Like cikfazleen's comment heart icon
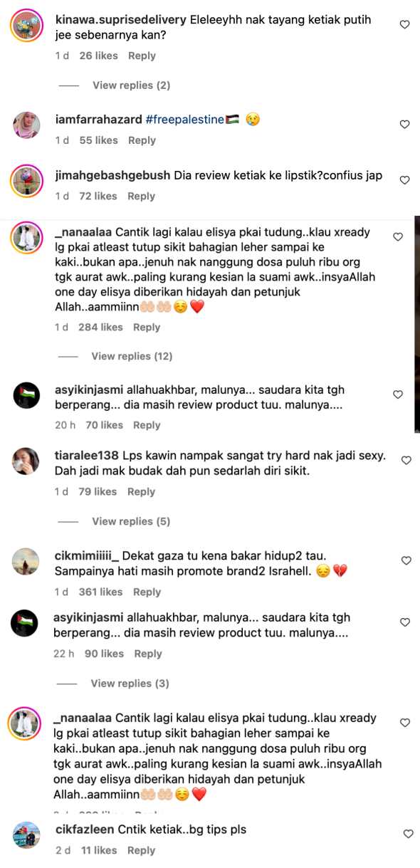 (x=408, y=834)
